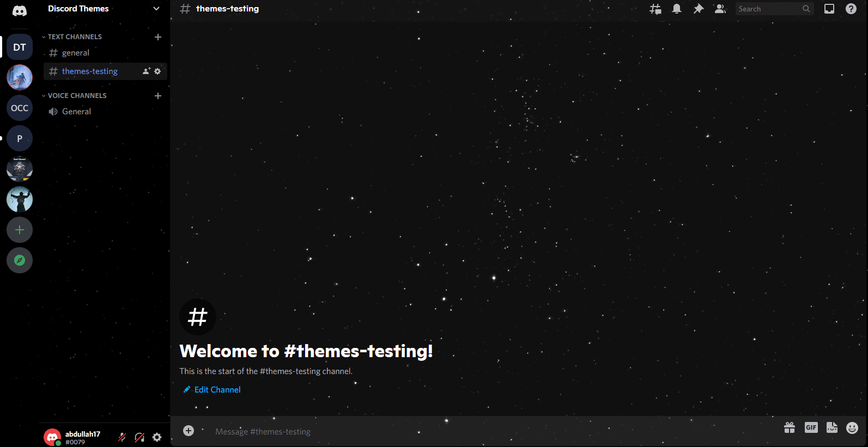This screenshot has width=868, height=447.
Task: Explore public servers compass icon
Action: (x=20, y=260)
